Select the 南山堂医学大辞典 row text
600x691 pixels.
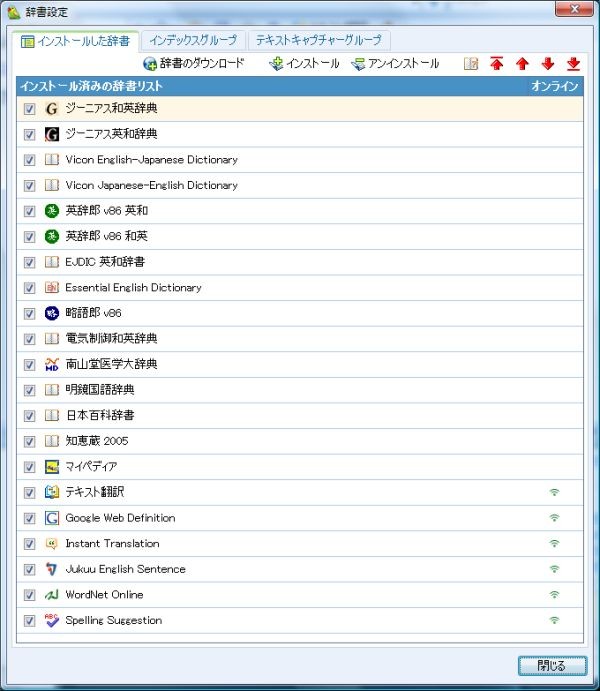111,364
